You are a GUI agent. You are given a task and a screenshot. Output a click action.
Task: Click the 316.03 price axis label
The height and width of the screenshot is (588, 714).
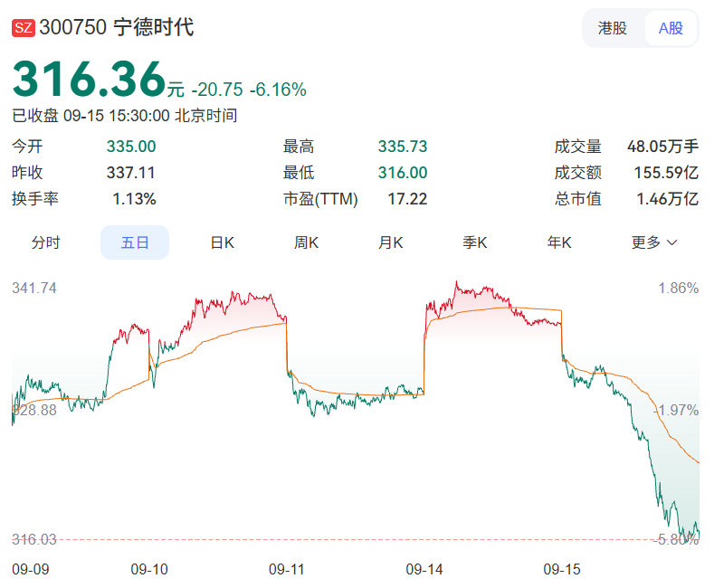[34, 540]
